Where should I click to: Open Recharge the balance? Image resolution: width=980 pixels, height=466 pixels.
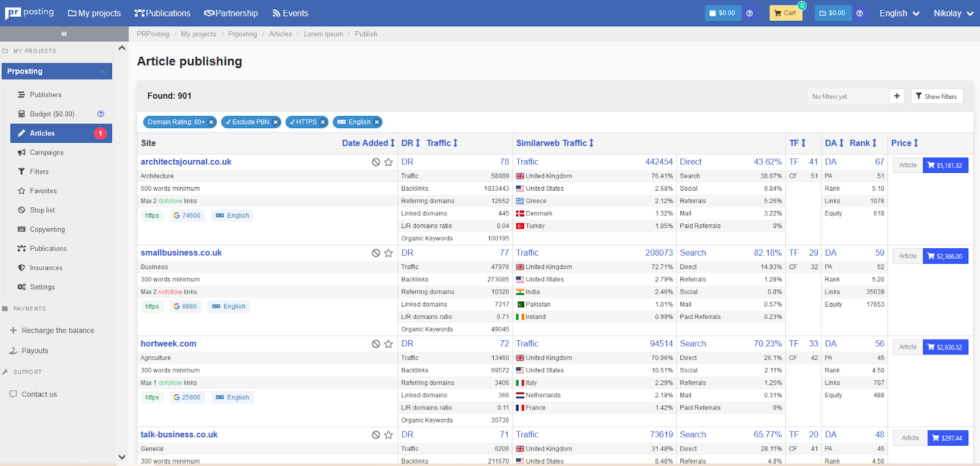[x=58, y=330]
